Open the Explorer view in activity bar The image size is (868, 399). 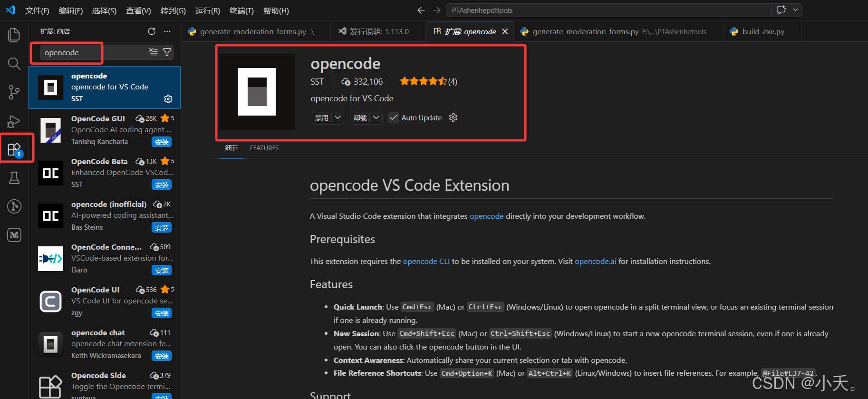(14, 35)
